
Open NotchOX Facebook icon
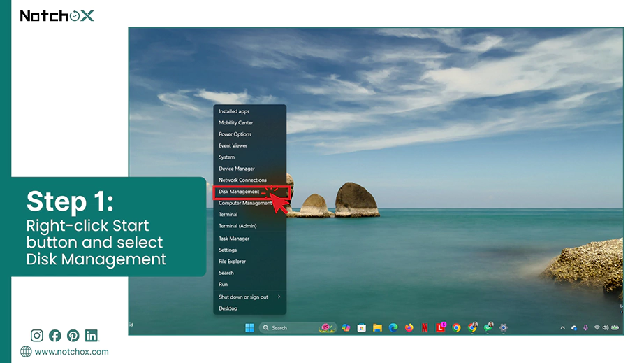click(55, 336)
